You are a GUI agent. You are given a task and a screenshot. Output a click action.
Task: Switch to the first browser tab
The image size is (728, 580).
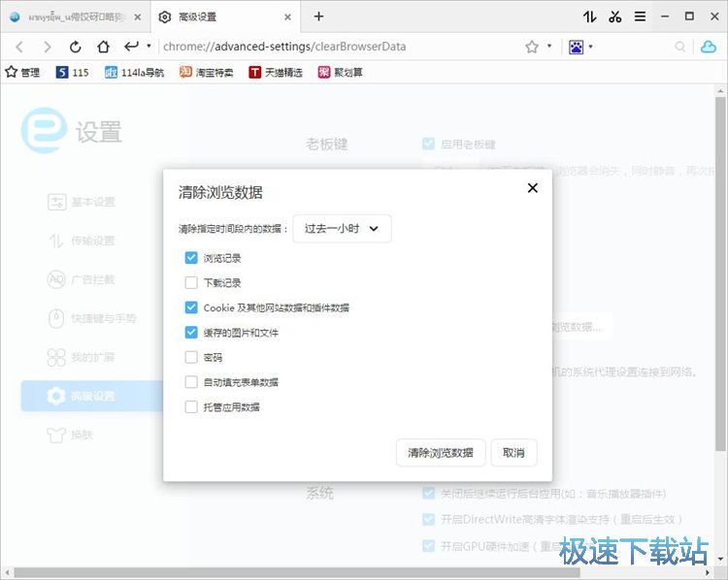[x=75, y=17]
